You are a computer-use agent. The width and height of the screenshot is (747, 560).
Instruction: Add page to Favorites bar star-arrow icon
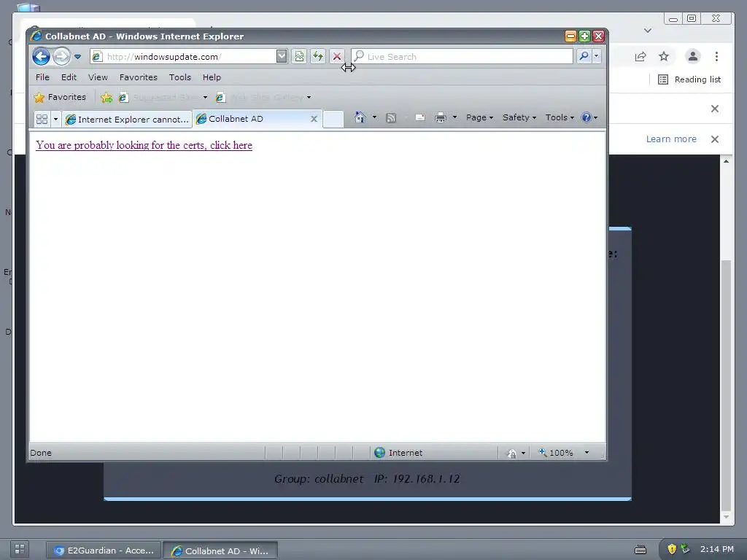[x=107, y=98]
